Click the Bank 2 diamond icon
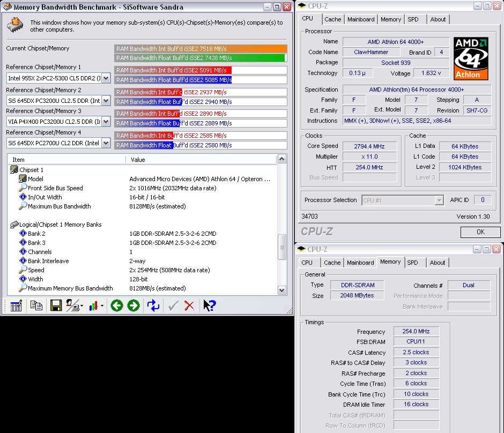Screen dimensions: 504x433 point(23,233)
